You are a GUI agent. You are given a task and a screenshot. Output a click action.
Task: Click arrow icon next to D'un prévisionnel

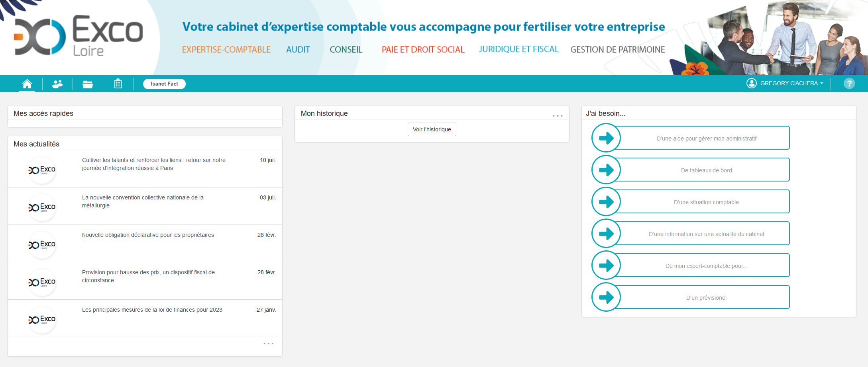[x=606, y=297]
